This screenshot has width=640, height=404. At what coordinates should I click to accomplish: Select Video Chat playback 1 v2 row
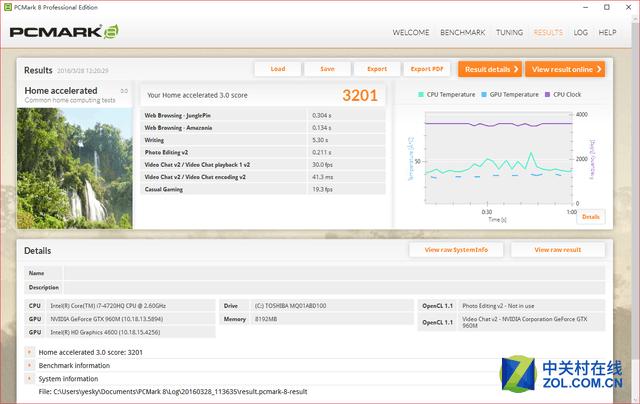pos(263,164)
